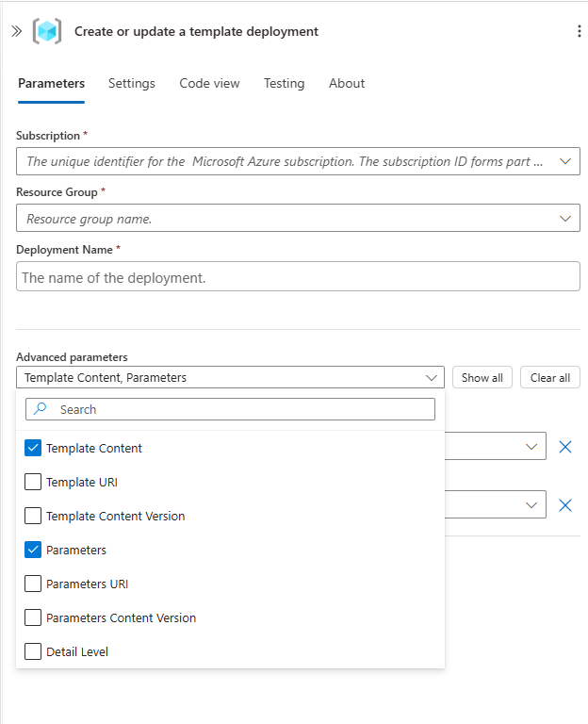Screen dimensions: 588x724
Task: Remove the Parameters field with X
Action: pos(565,505)
